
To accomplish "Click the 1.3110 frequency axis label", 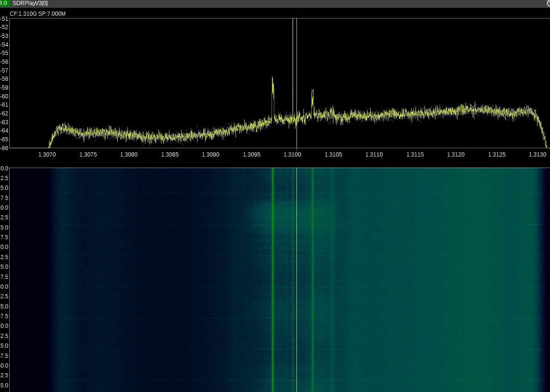I will [374, 155].
